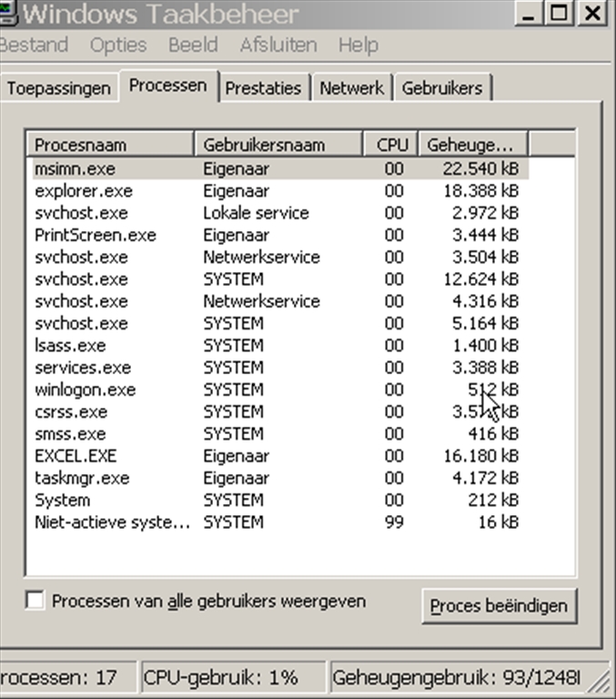
Task: Click the 99 CPU value
Action: pos(394,522)
